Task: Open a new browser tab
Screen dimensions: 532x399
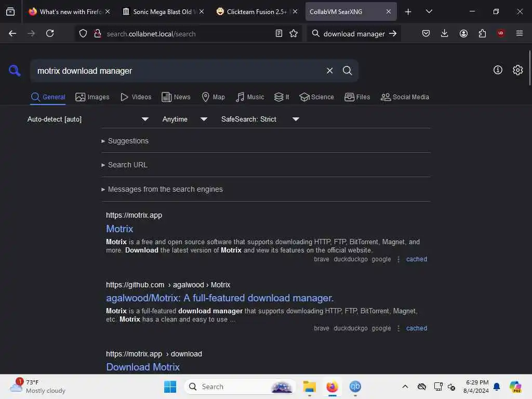Action: click(x=408, y=11)
